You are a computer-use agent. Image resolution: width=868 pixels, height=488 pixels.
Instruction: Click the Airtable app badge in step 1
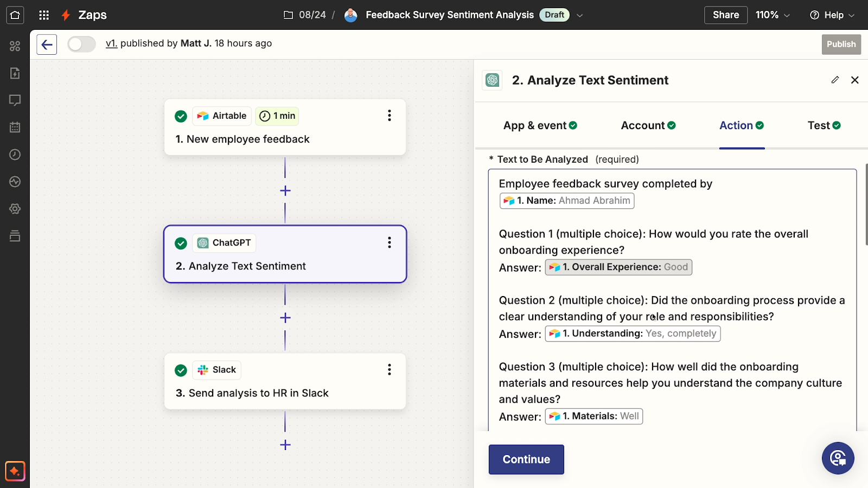pos(221,116)
